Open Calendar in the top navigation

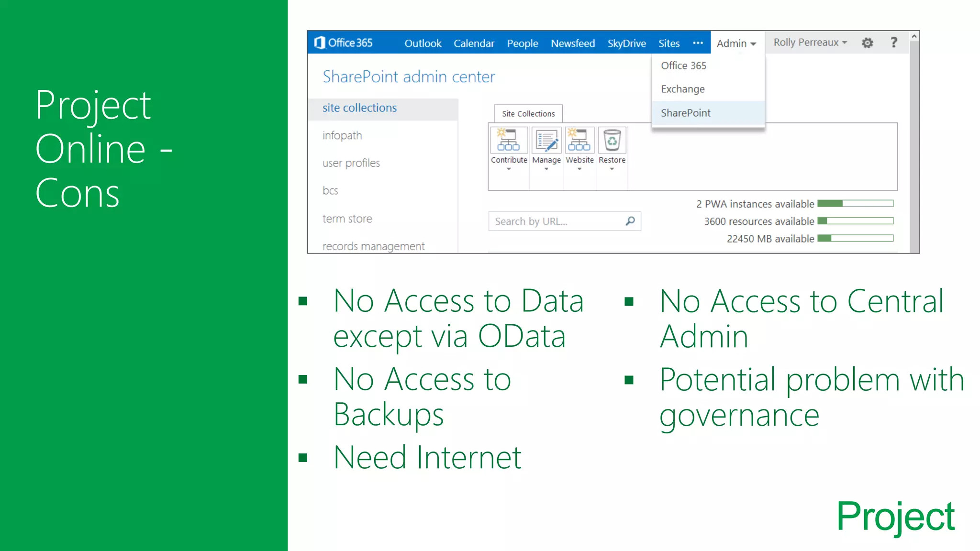(x=474, y=44)
